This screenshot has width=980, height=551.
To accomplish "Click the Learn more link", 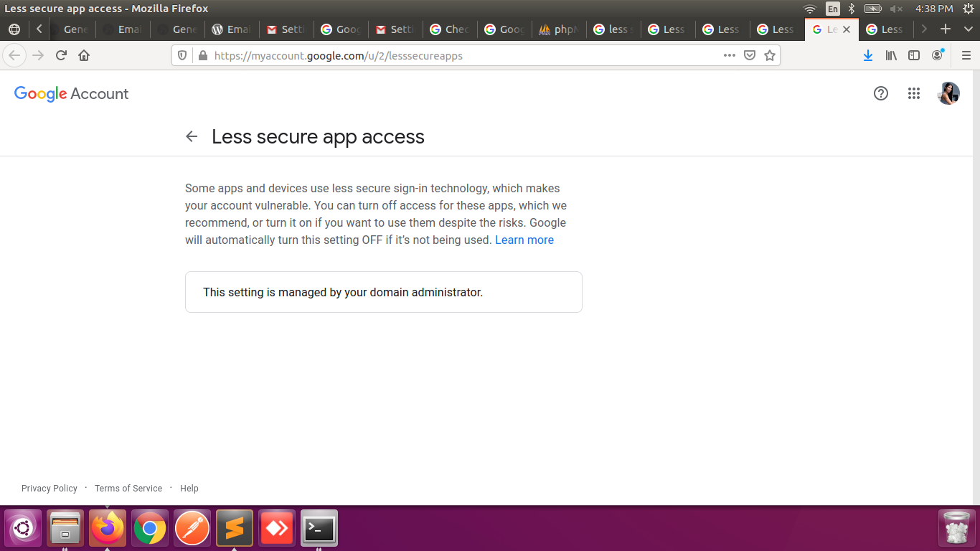I will pyautogui.click(x=524, y=240).
